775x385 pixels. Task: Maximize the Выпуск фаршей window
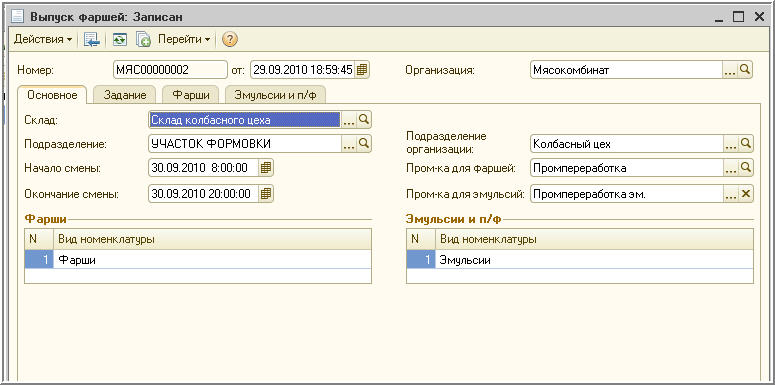pos(738,17)
